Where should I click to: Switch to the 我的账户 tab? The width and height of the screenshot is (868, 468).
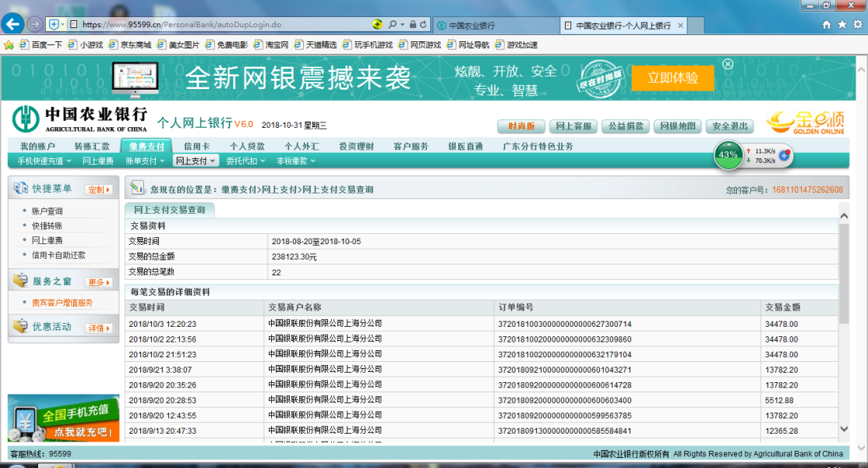[37, 147]
